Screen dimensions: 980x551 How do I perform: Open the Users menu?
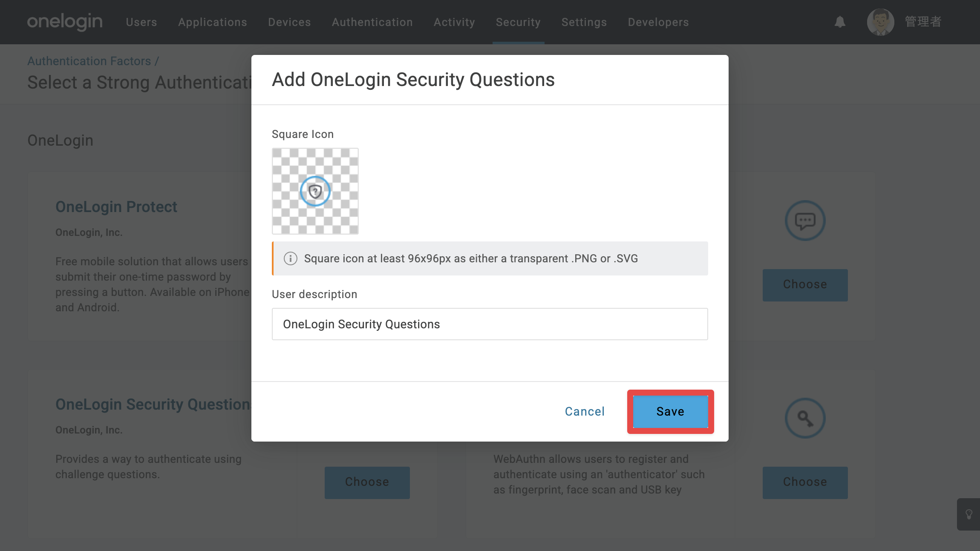(141, 22)
